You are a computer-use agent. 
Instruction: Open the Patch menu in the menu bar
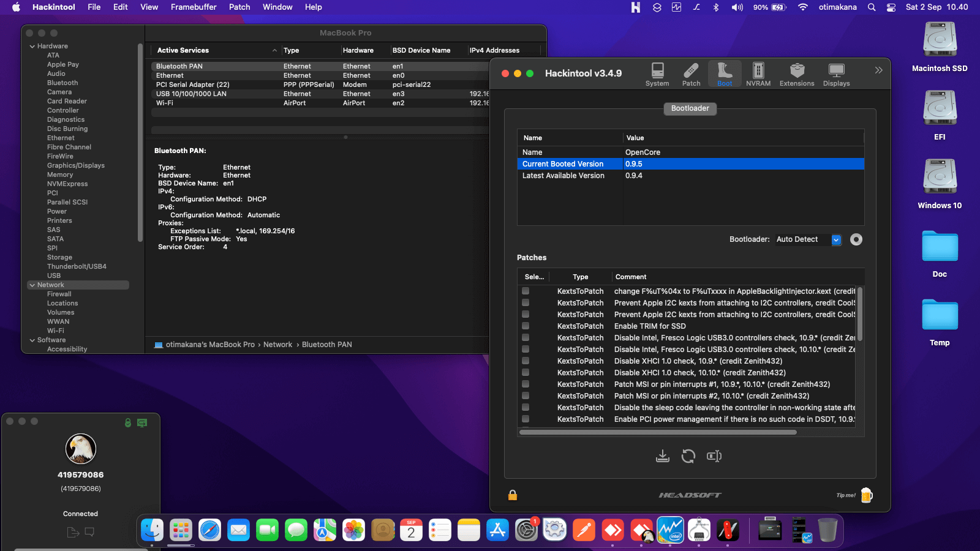pyautogui.click(x=239, y=7)
